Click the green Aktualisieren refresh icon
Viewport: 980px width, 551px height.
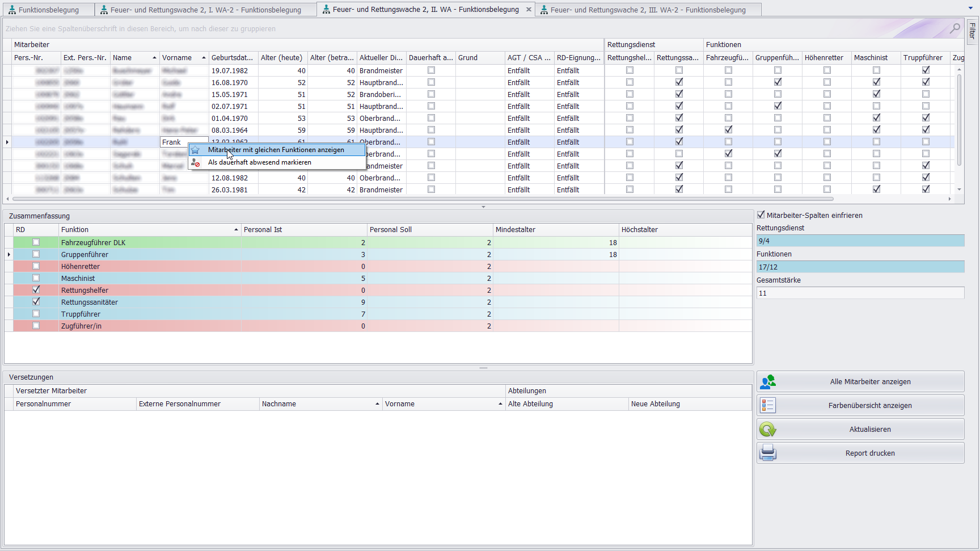click(x=768, y=430)
